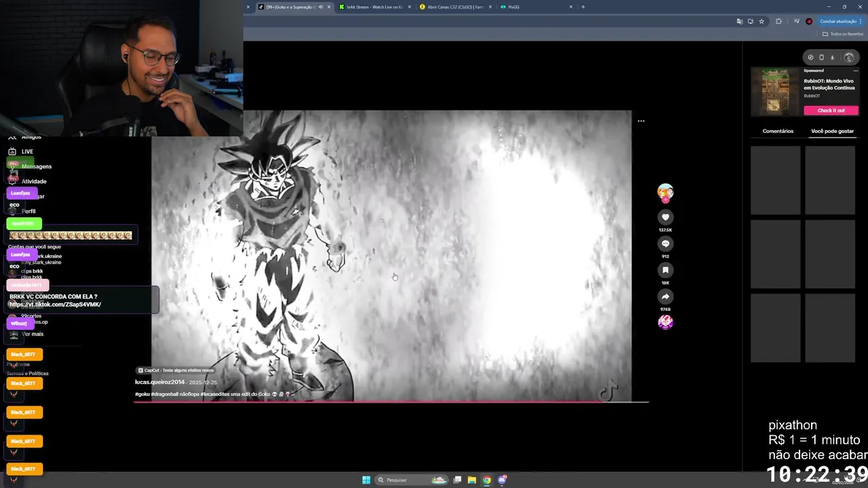This screenshot has width=868, height=488.
Task: Open the three-dot menu above the video
Action: pos(641,121)
